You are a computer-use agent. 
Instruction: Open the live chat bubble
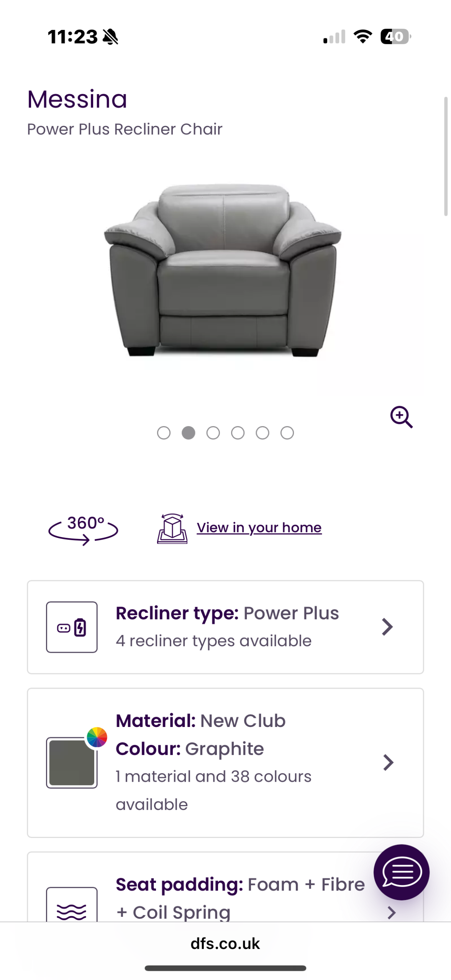coord(401,872)
